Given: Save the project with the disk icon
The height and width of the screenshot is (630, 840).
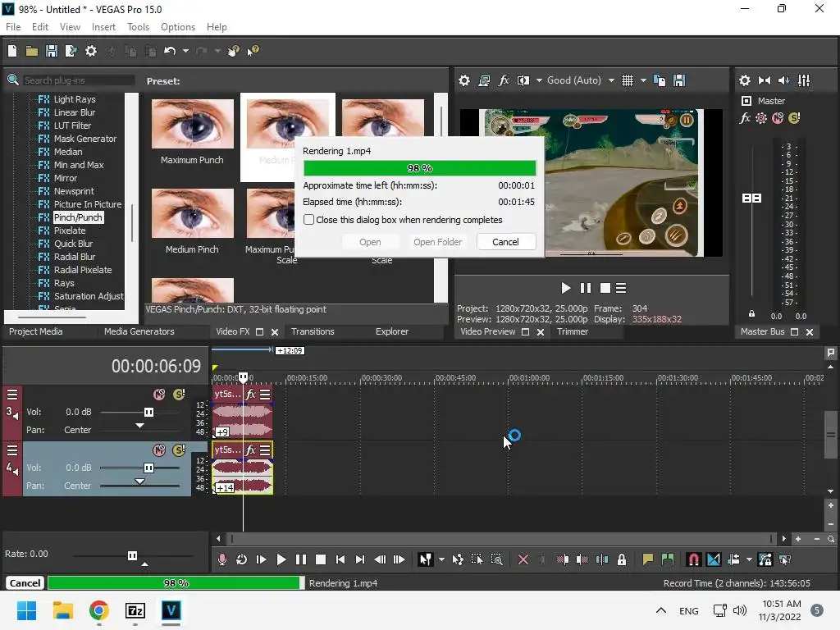Looking at the screenshot, I should (52, 51).
